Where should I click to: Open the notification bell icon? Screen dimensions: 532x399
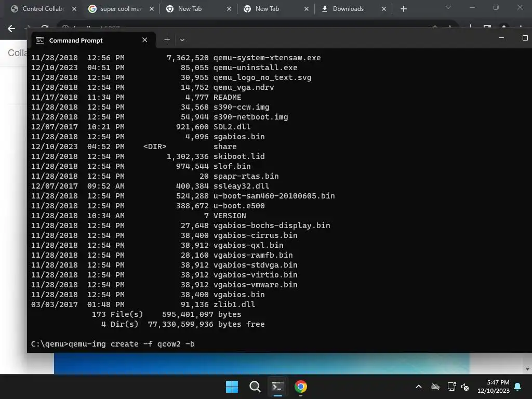518,387
